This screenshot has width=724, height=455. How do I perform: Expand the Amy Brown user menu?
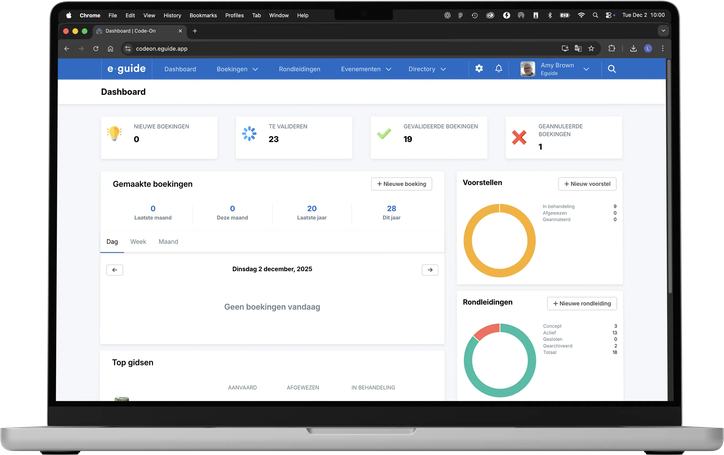pos(586,69)
